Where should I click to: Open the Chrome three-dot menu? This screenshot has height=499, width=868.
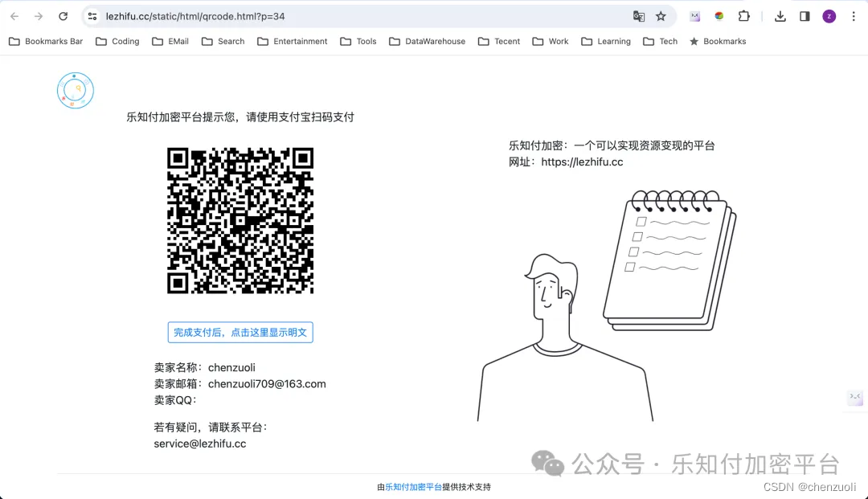pos(854,17)
